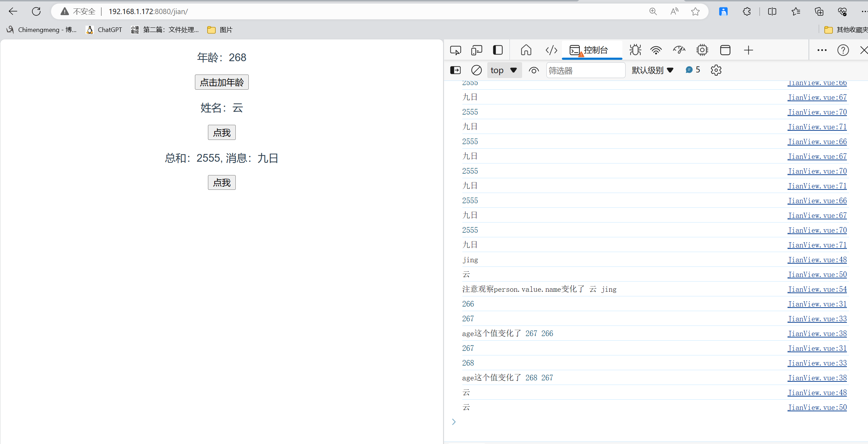The width and height of the screenshot is (868, 444).
Task: Open the last JianView.vue:50 link
Action: coord(817,407)
